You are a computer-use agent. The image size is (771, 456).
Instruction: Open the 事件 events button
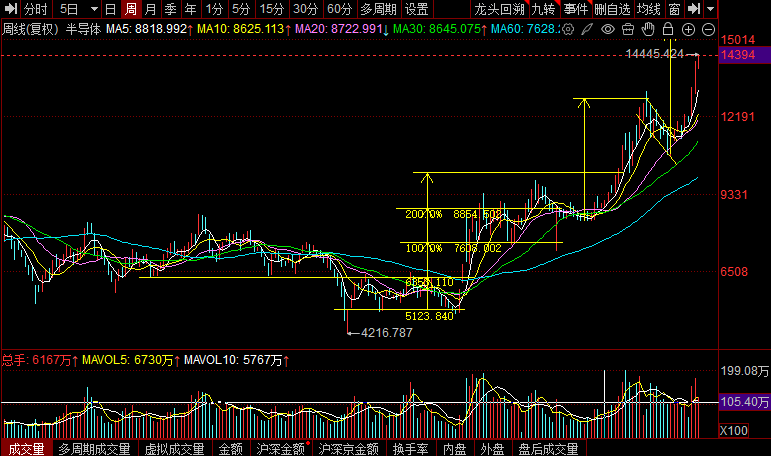(x=575, y=9)
